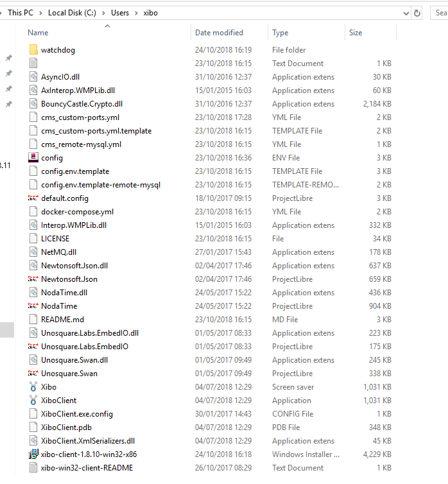Click the Unosquare.Labs.EmbedIO ProjectLibre icon
Image resolution: width=448 pixels, height=484 pixels.
tap(33, 347)
